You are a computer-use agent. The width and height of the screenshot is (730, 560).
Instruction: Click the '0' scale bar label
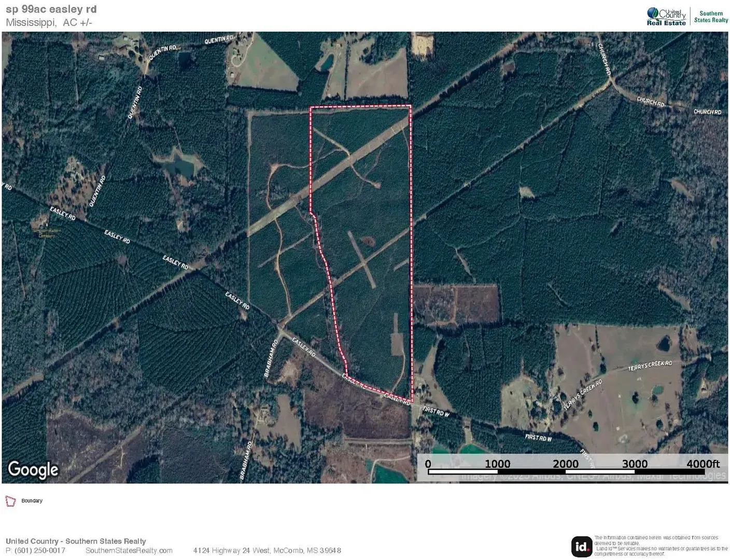click(x=428, y=464)
